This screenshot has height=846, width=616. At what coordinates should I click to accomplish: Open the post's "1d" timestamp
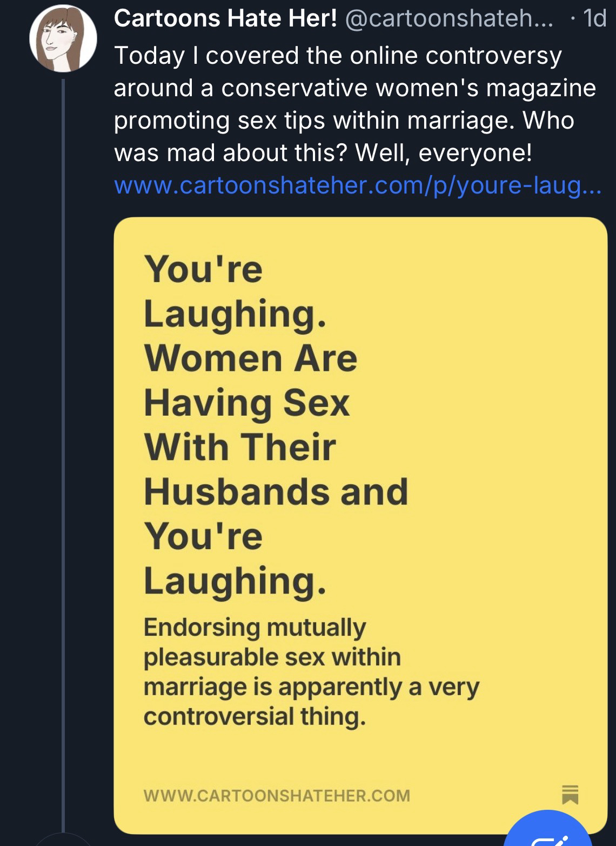tap(594, 19)
